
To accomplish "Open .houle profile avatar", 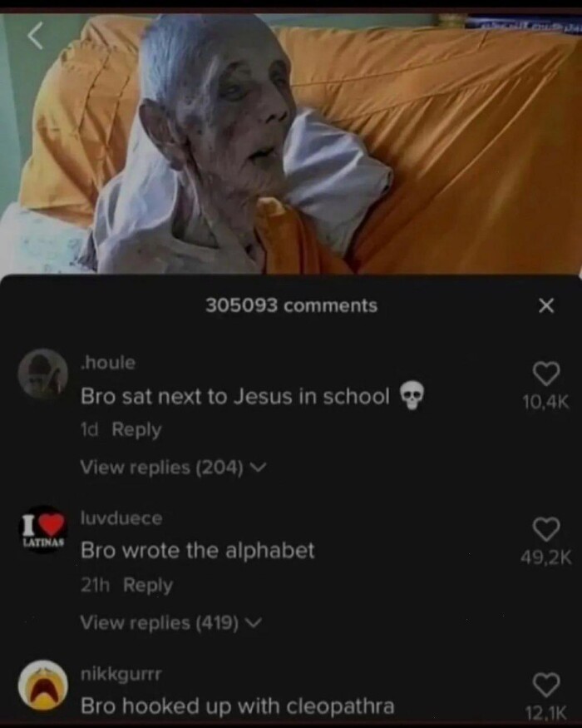I will pyautogui.click(x=42, y=374).
